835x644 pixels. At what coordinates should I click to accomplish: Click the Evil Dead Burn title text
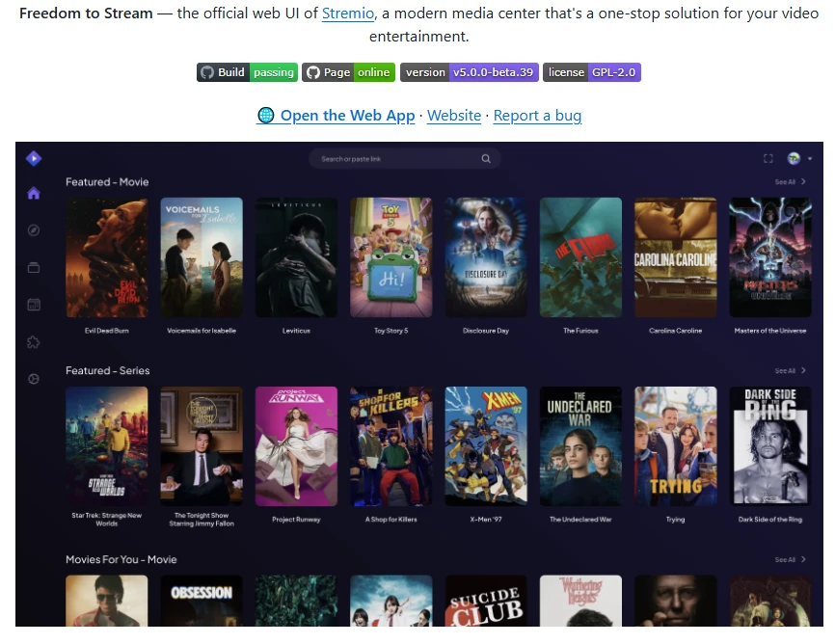(x=106, y=331)
